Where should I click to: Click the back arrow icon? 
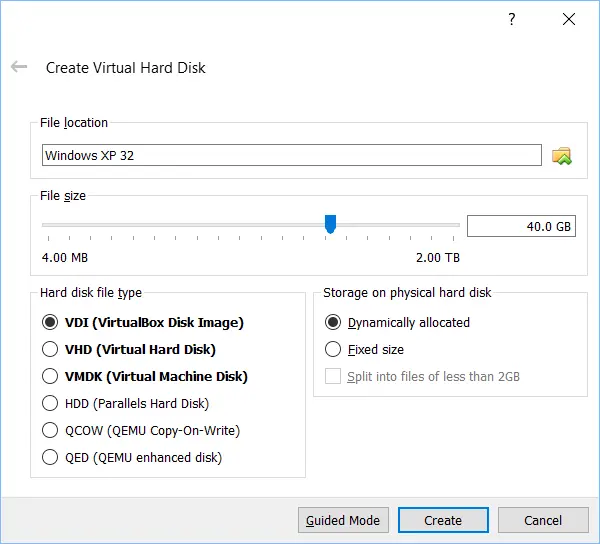[19, 67]
